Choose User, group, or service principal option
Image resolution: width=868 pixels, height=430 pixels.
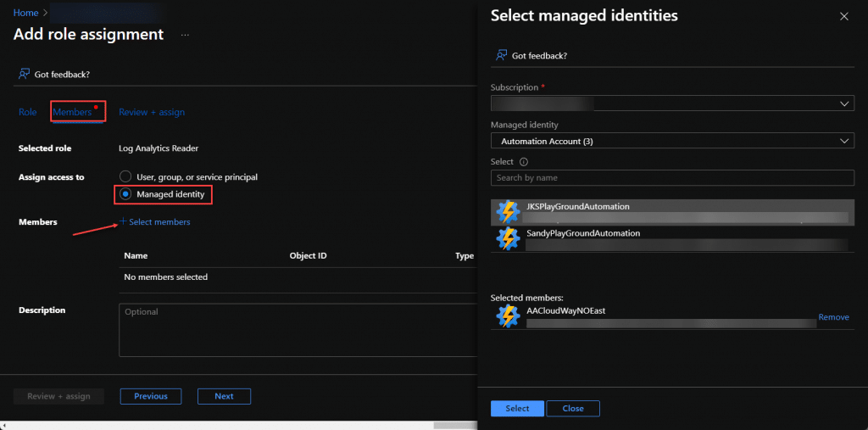189,176
